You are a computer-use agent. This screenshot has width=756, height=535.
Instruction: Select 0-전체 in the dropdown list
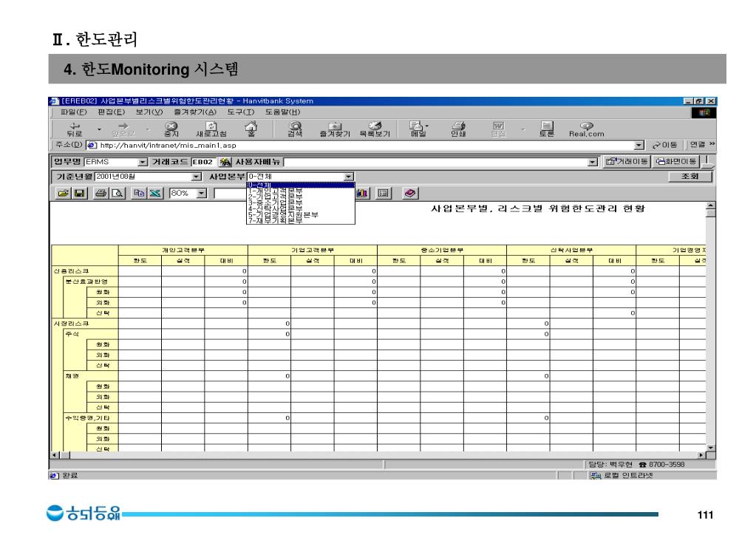tap(300, 185)
